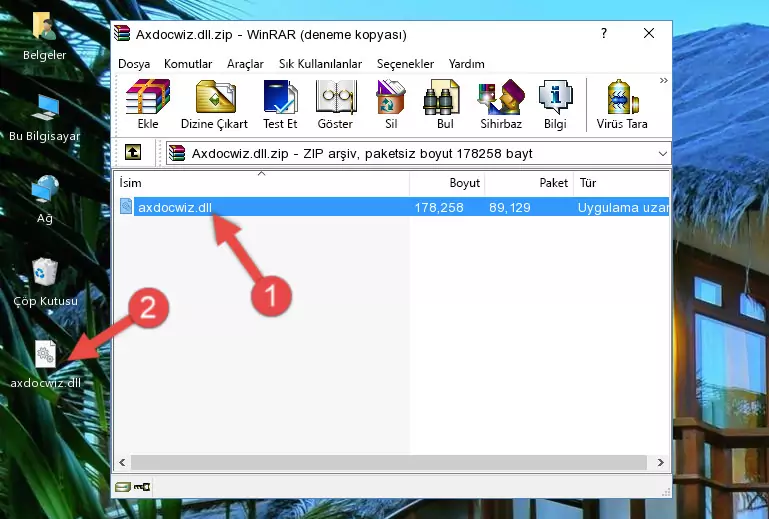Click the horizontal scrollbar left arrow
This screenshot has width=769, height=519.
(x=122, y=462)
